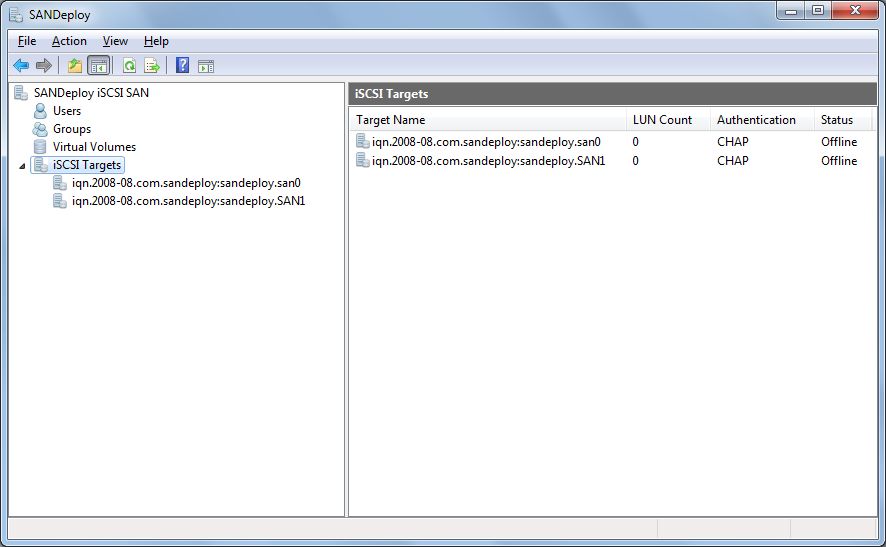The width and height of the screenshot is (886, 547).
Task: Toggle Show/Hide Action Pane icon
Action: point(206,66)
